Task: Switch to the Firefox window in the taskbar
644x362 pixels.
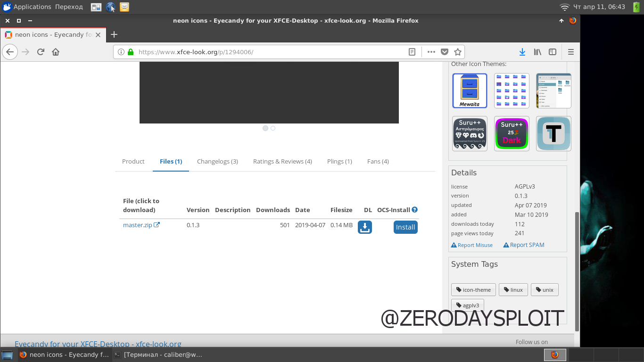Action: click(x=65, y=355)
